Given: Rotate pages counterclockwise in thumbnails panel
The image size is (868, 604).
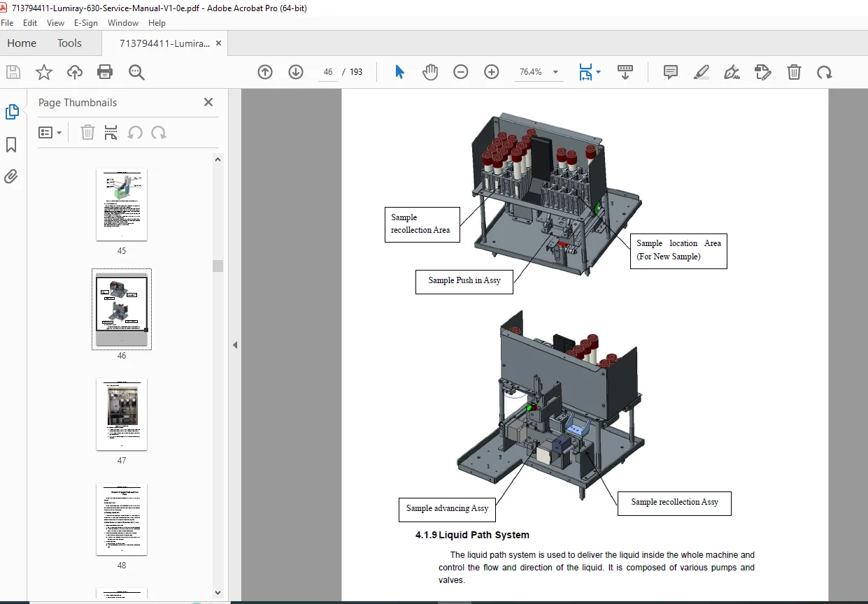Looking at the screenshot, I should [x=135, y=132].
